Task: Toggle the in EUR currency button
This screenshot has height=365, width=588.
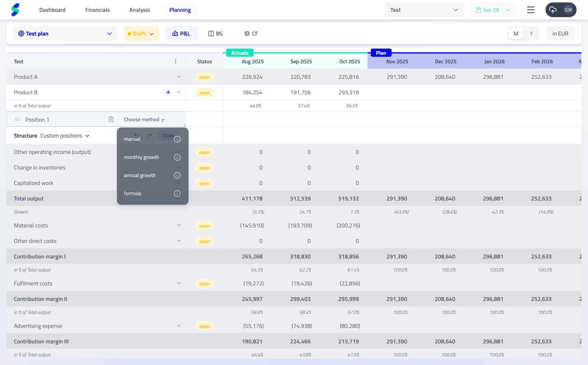Action: (x=560, y=33)
